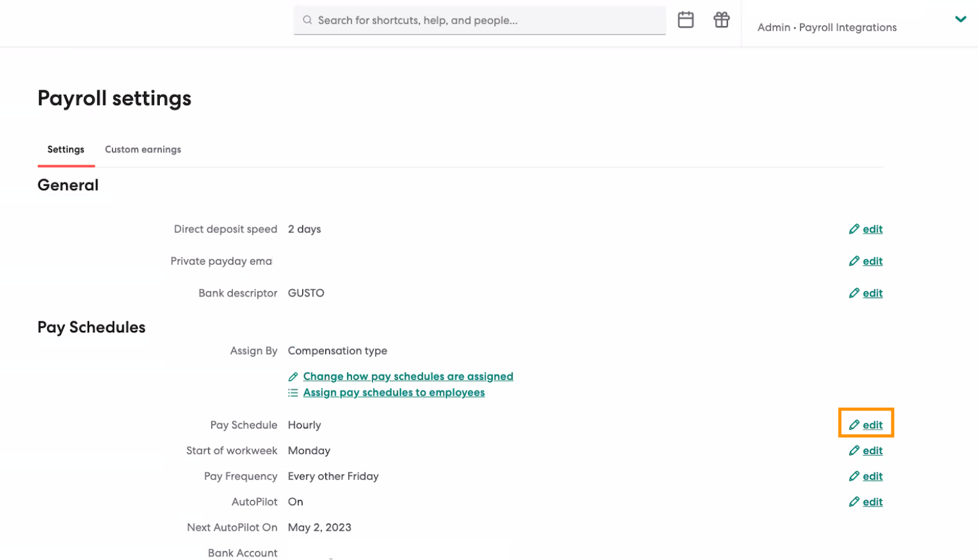Viewport: 978px width, 560px height.
Task: Switch to the Custom earnings tab
Action: (143, 150)
